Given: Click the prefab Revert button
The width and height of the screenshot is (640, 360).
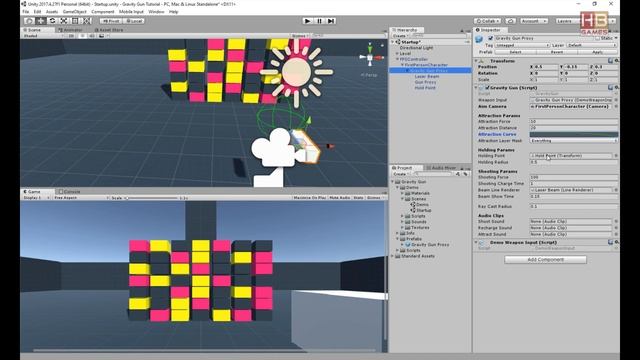Looking at the screenshot, I should tap(556, 52).
